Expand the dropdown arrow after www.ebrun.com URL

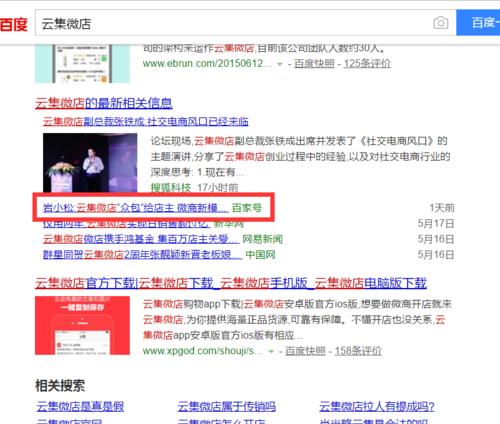click(280, 64)
